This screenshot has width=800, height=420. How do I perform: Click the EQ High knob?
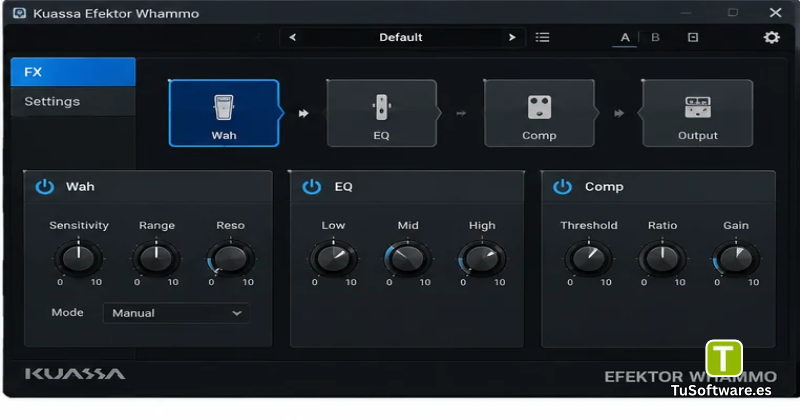pyautogui.click(x=482, y=258)
